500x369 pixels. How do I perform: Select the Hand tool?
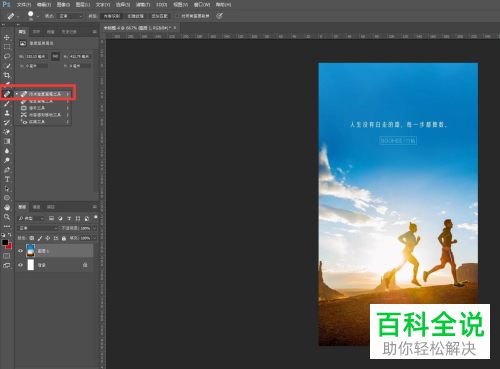[x=7, y=207]
